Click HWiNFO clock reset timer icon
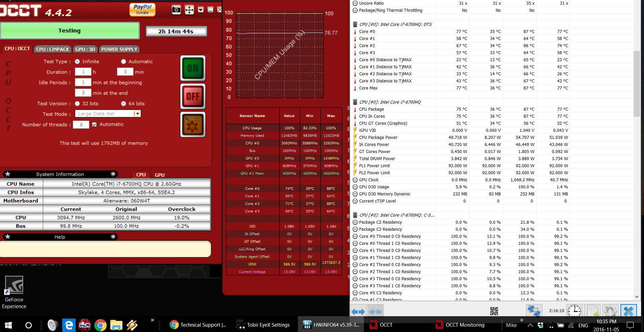The height and width of the screenshot is (332, 644). pos(574,311)
